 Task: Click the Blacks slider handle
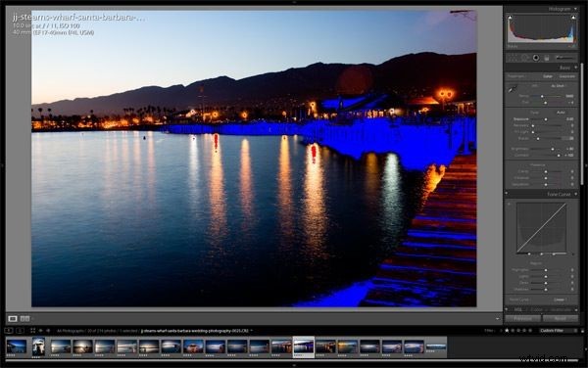coord(538,139)
